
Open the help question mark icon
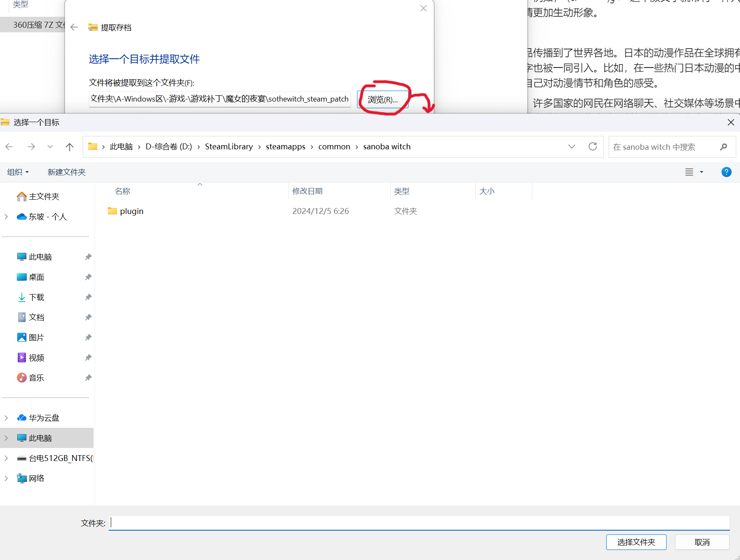[x=726, y=172]
